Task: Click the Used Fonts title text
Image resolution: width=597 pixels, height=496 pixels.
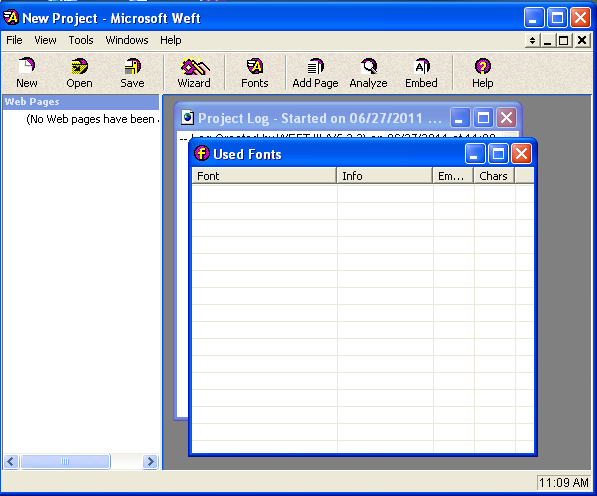Action: [x=247, y=154]
